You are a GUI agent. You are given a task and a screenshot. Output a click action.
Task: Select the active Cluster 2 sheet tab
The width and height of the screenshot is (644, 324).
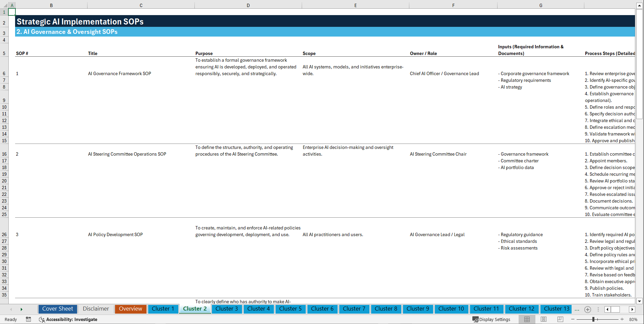(x=195, y=309)
